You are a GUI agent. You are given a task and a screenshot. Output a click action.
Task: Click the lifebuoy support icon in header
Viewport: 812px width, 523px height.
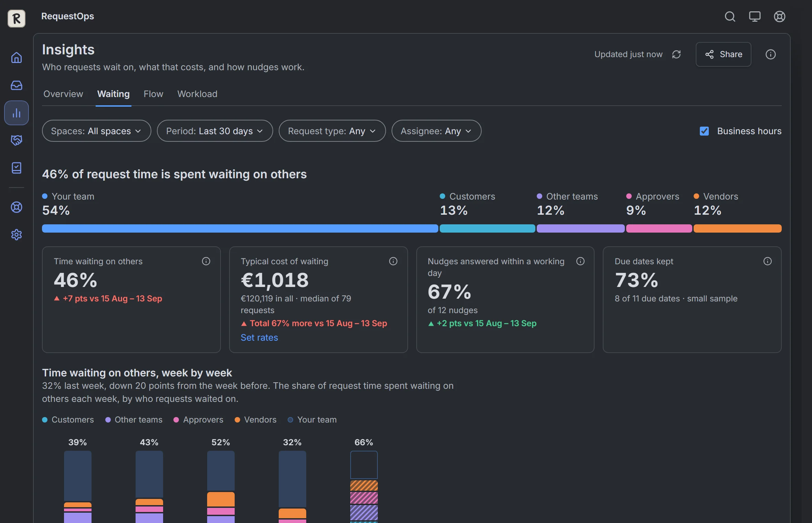pyautogui.click(x=779, y=17)
